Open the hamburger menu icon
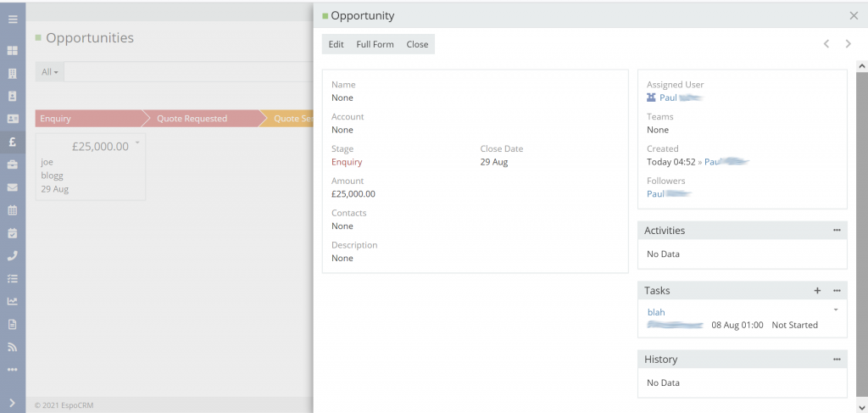The width and height of the screenshot is (868, 413). tap(13, 19)
